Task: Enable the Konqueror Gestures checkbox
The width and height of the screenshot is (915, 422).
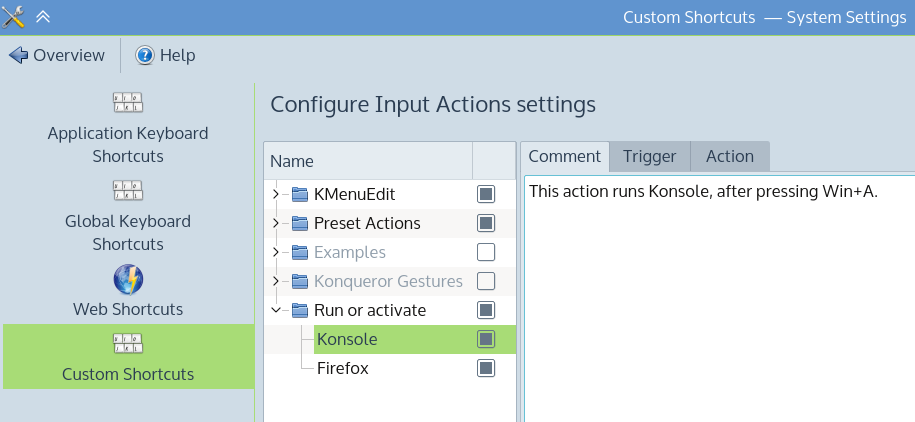Action: click(x=486, y=281)
